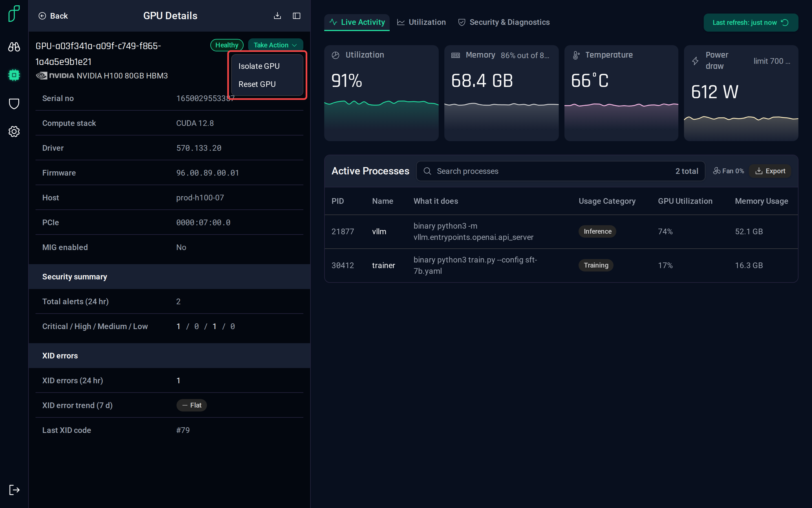
Task: Click PID 21877 cell
Action: point(343,231)
